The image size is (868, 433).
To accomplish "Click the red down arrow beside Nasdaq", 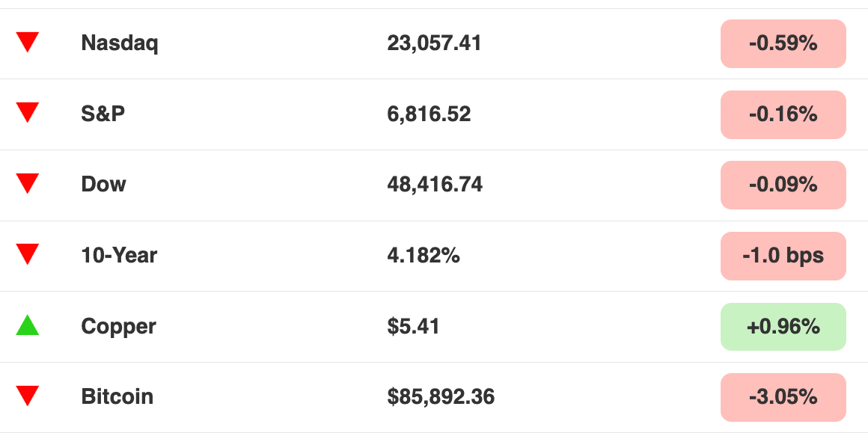I will point(28,42).
